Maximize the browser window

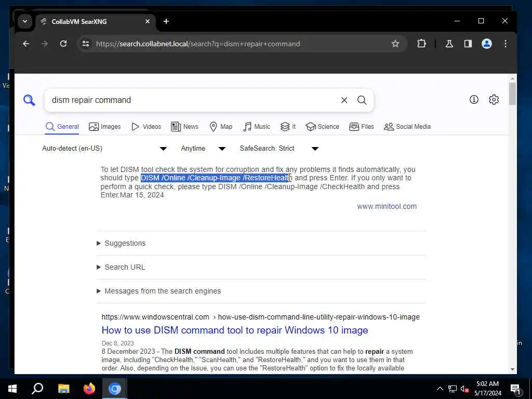(x=481, y=21)
